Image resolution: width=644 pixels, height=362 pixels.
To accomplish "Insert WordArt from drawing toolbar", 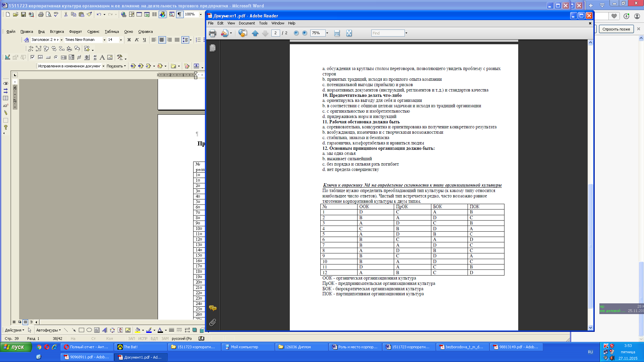I will (105, 330).
